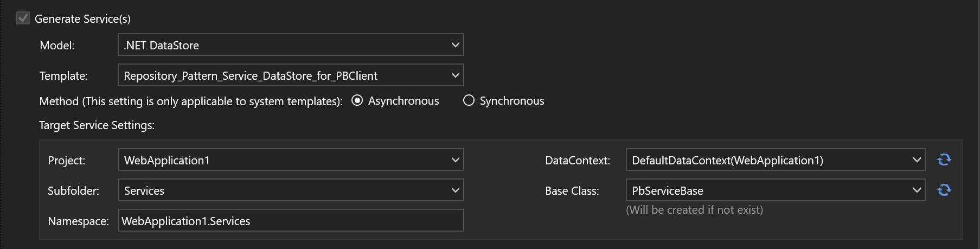The image size is (980, 249).
Task: Click the "Will be created if not exist" hint
Action: tap(694, 210)
